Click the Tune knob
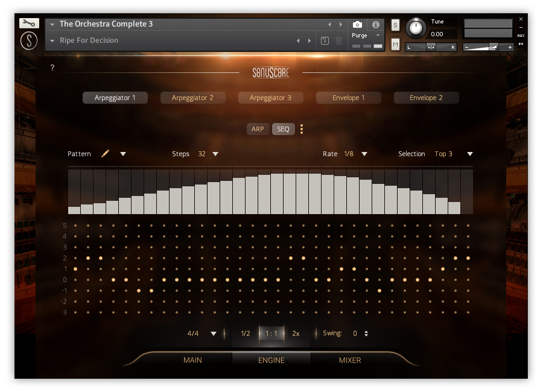 click(416, 28)
